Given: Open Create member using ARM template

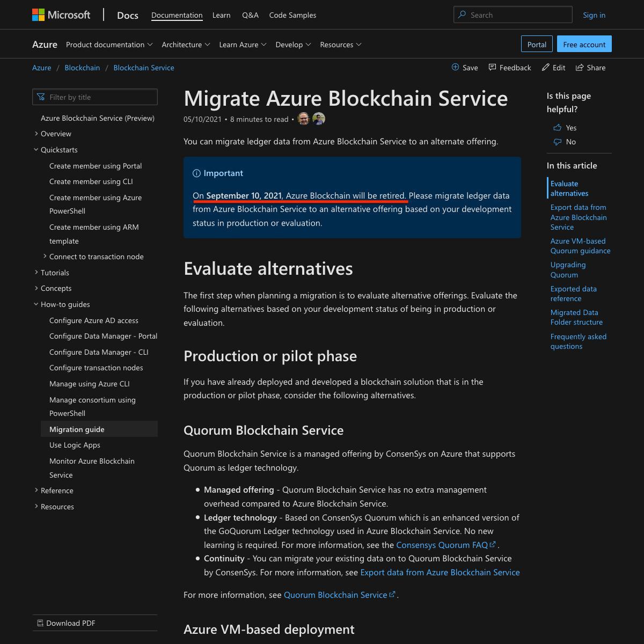Looking at the screenshot, I should [94, 234].
